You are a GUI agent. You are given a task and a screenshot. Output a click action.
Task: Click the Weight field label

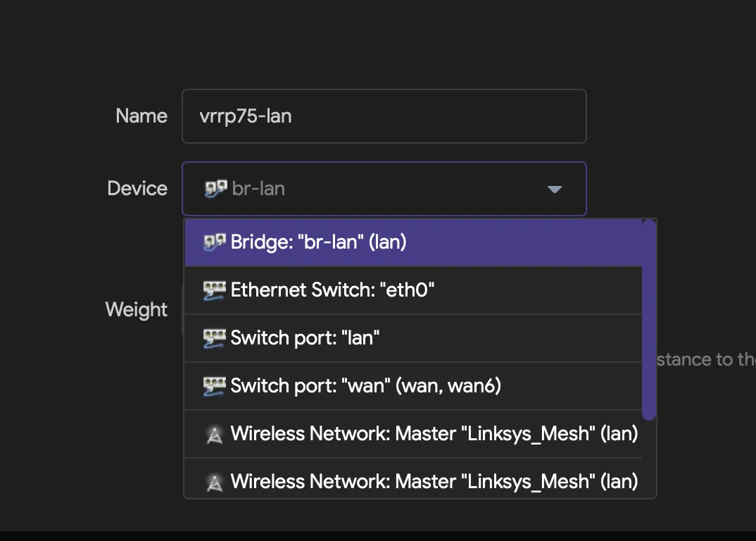click(x=137, y=310)
